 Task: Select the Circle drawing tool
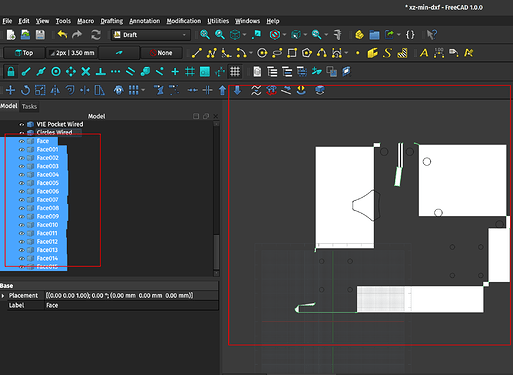(262, 53)
